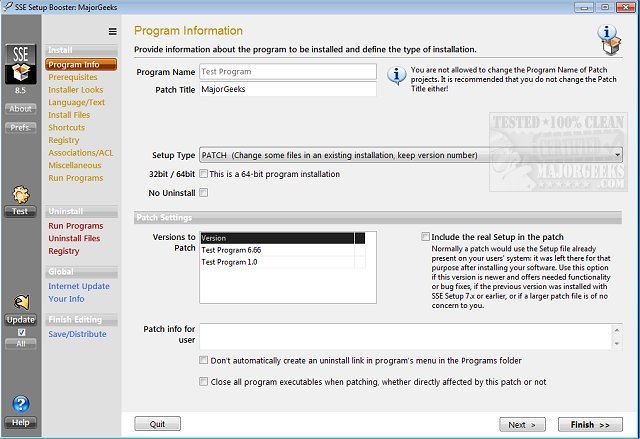Click the Patch Title field

(x=288, y=89)
